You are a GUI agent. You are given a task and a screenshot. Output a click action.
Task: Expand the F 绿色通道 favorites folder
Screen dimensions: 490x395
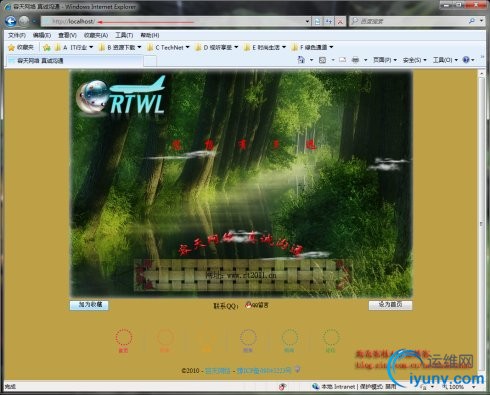click(x=312, y=48)
